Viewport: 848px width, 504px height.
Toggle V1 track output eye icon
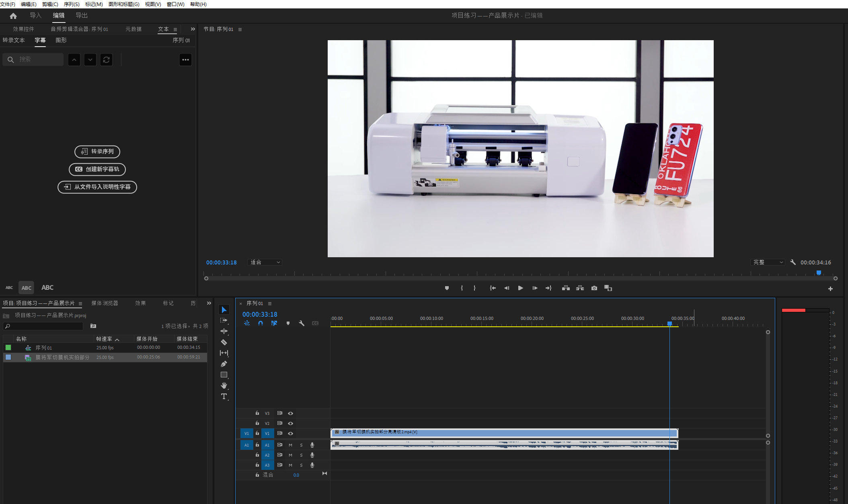pos(290,433)
